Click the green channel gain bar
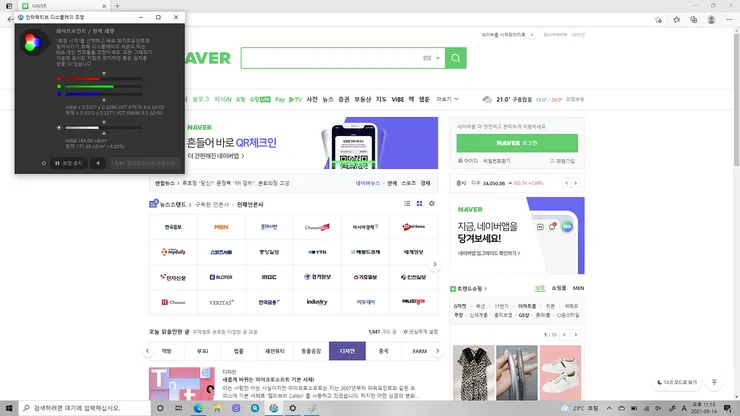 pyautogui.click(x=104, y=86)
